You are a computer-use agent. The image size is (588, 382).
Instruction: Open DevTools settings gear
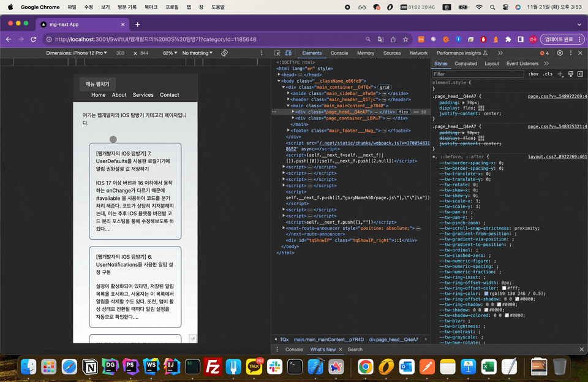tap(560, 53)
